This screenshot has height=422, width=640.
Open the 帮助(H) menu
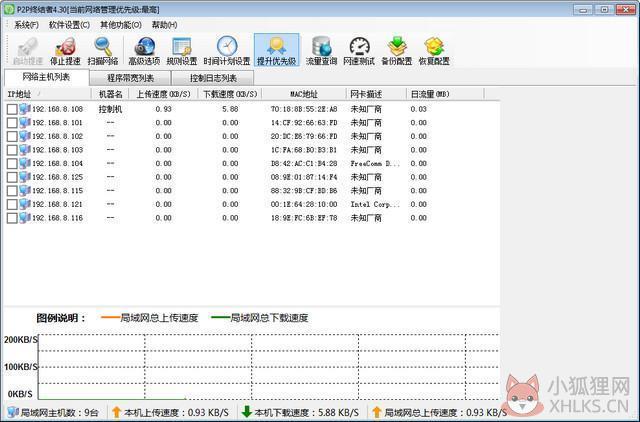click(x=164, y=25)
